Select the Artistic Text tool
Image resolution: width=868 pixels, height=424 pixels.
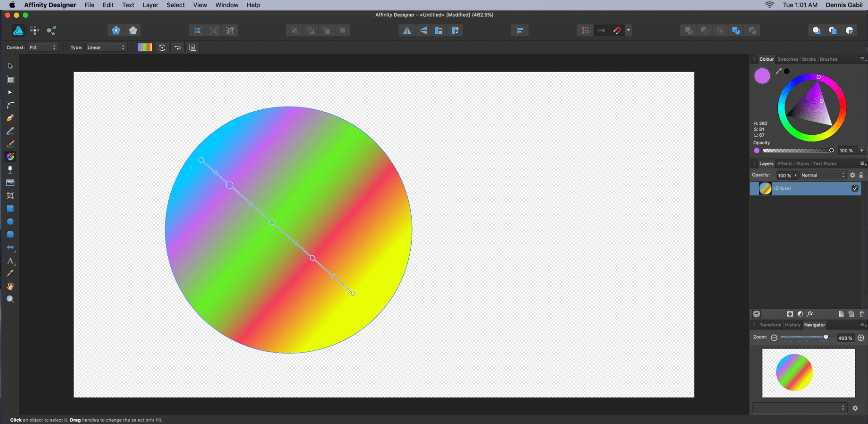click(10, 261)
